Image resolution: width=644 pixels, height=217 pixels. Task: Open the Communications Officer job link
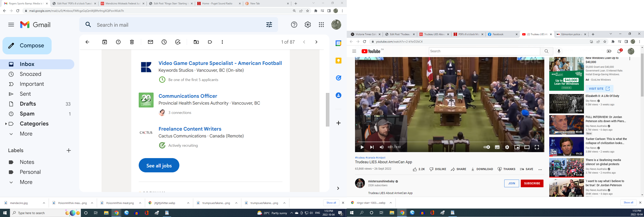coord(187,96)
